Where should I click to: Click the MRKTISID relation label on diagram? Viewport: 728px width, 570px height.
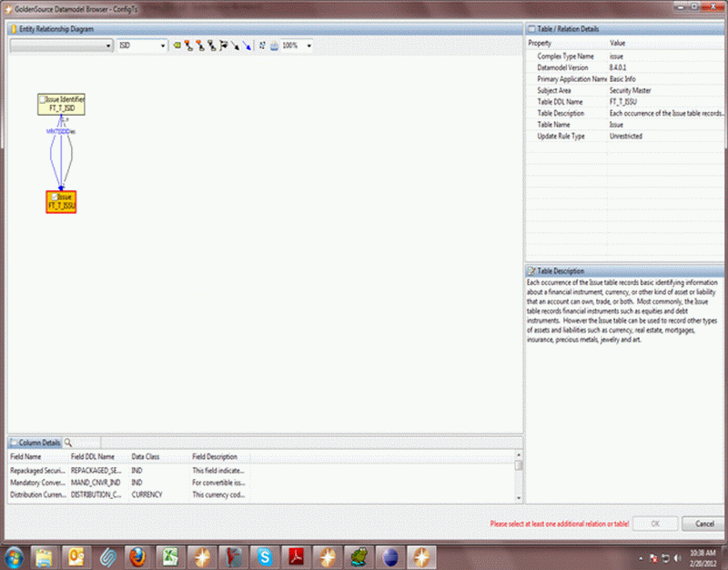(x=58, y=131)
